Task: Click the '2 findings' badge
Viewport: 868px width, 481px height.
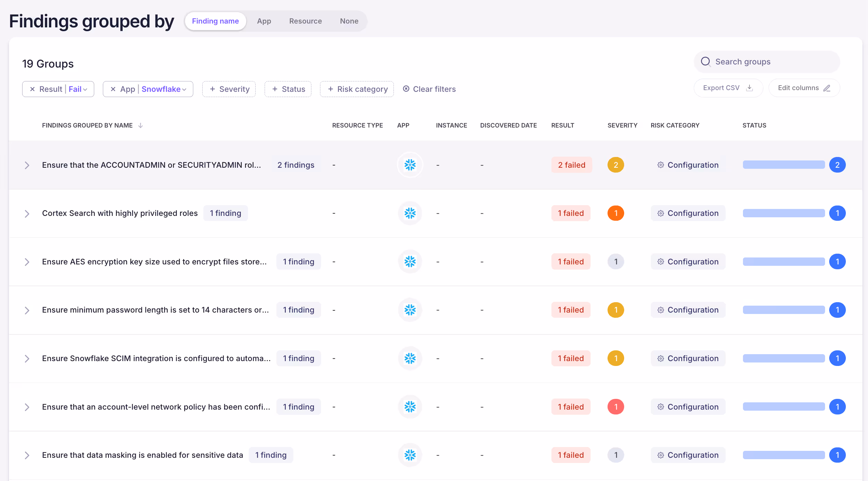Action: pyautogui.click(x=296, y=165)
